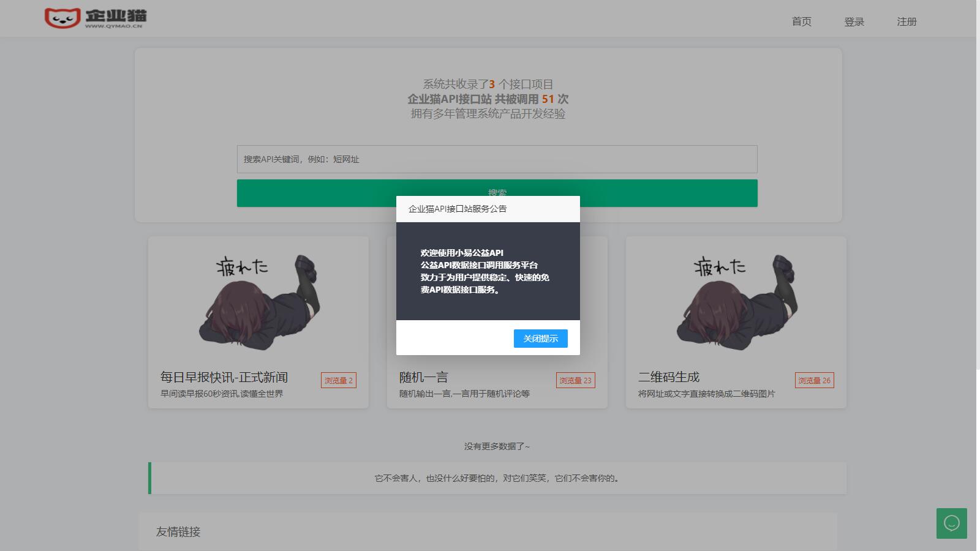Click the 没有更多数据了~ message text

pyautogui.click(x=497, y=446)
